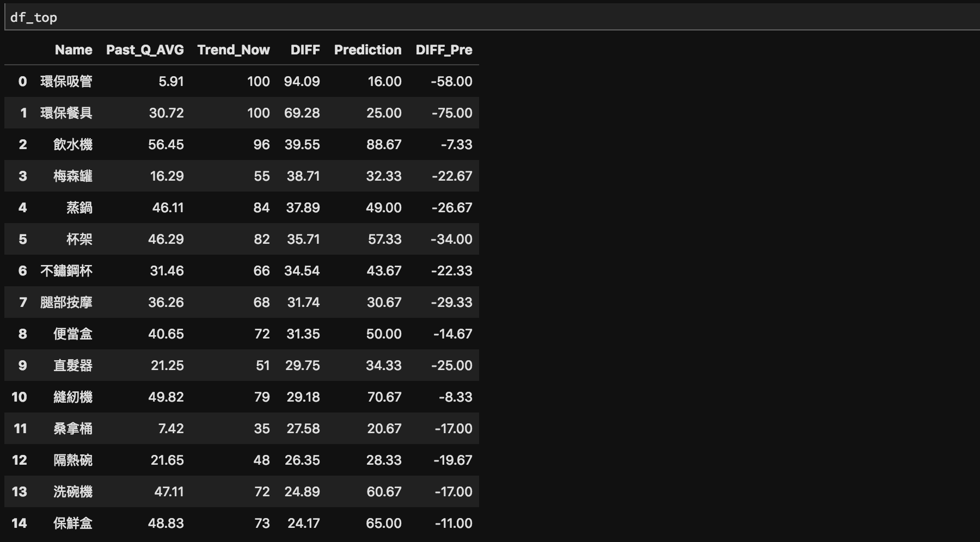
Task: Select the 保鮮盒 name cell
Action: tap(73, 523)
